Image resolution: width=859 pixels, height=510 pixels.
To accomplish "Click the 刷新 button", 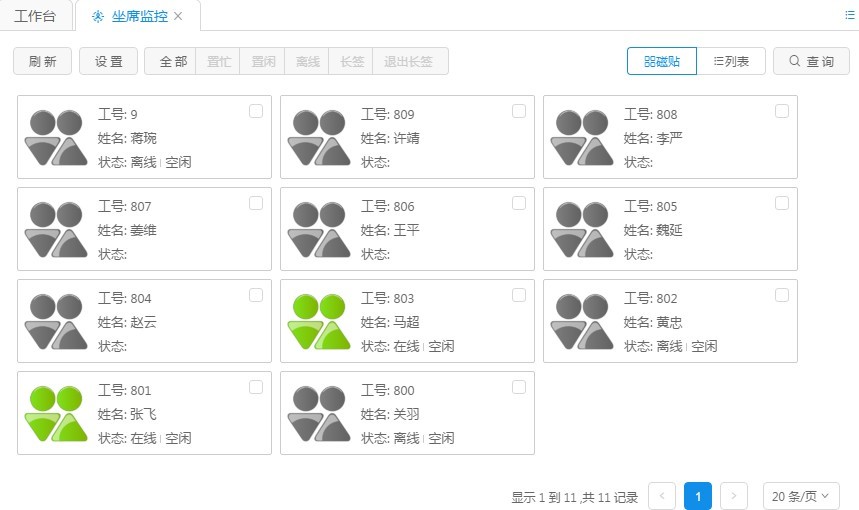I will [42, 61].
